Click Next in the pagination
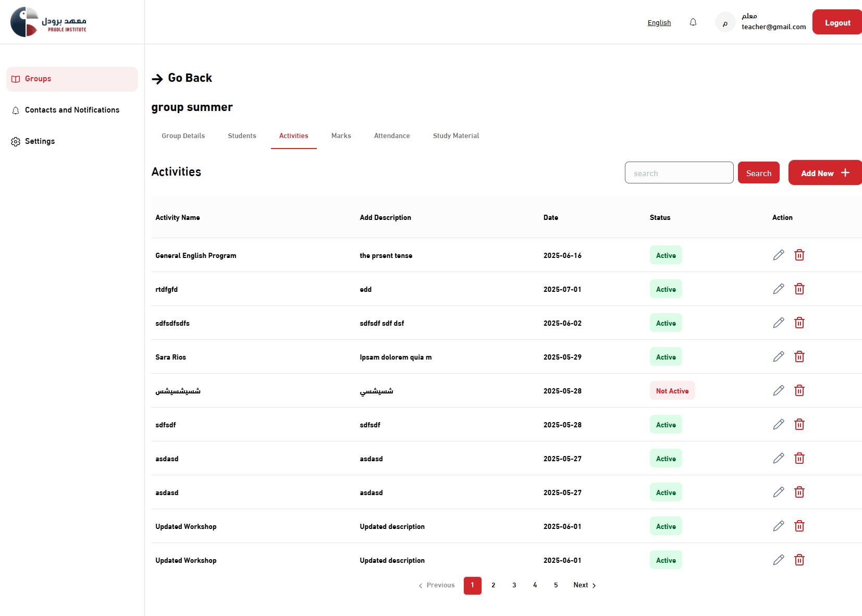 click(x=584, y=585)
